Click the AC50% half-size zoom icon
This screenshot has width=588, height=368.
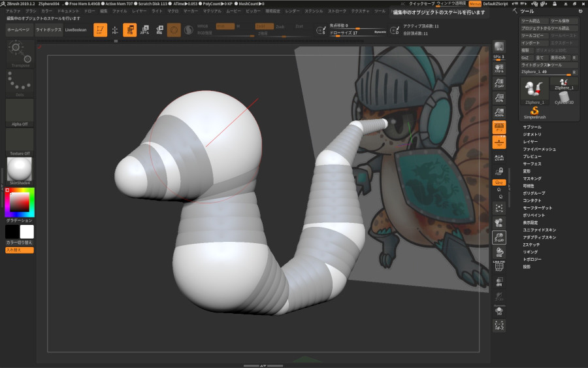click(499, 112)
